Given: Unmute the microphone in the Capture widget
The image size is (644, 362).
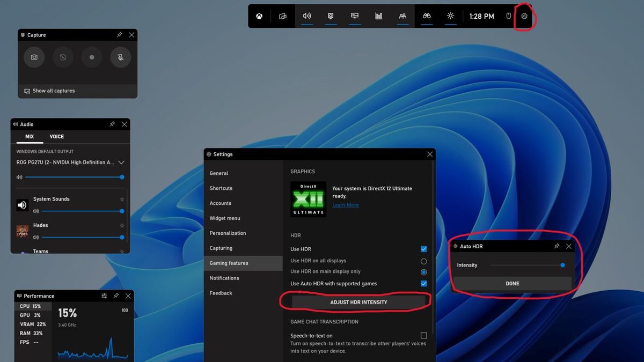Looking at the screenshot, I should [x=120, y=57].
